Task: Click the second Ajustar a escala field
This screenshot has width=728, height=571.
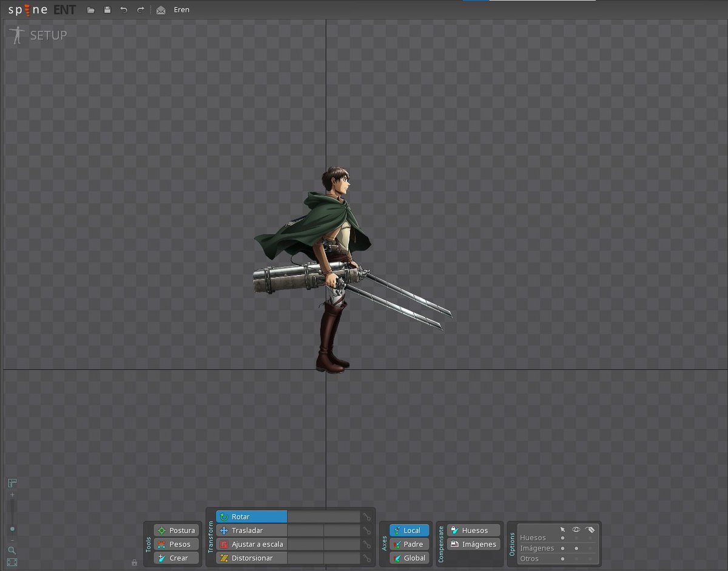Action: (x=342, y=544)
